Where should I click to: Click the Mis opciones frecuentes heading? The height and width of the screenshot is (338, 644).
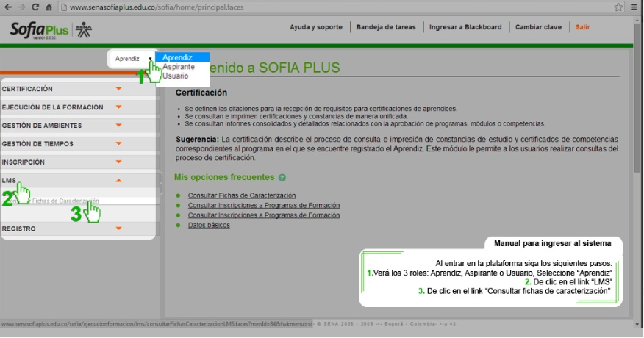pos(224,177)
